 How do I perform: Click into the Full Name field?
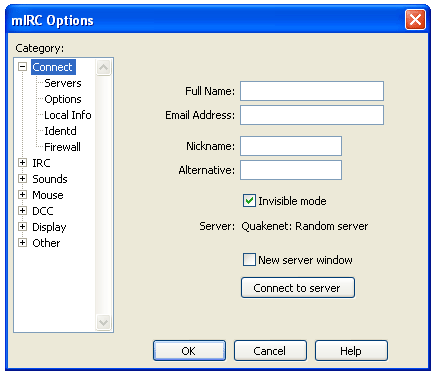(312, 91)
